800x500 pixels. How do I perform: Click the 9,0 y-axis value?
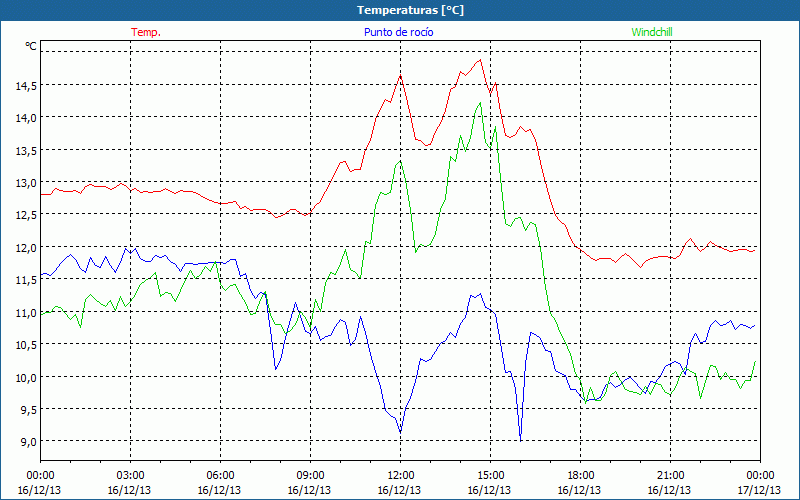point(28,442)
